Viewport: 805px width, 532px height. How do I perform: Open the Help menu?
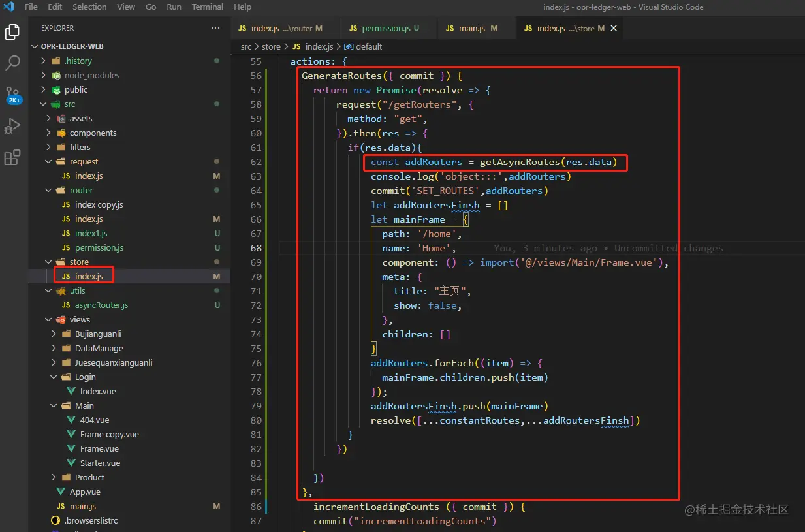(242, 7)
